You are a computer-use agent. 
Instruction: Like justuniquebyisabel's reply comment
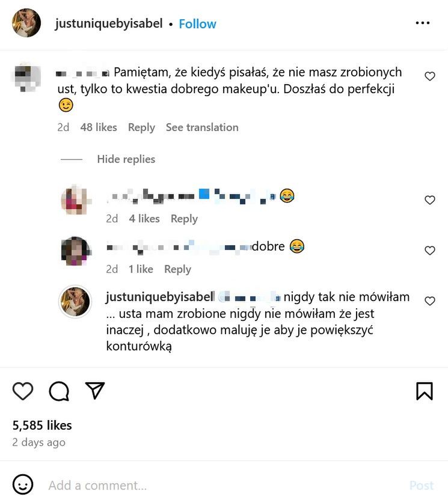coord(430,301)
